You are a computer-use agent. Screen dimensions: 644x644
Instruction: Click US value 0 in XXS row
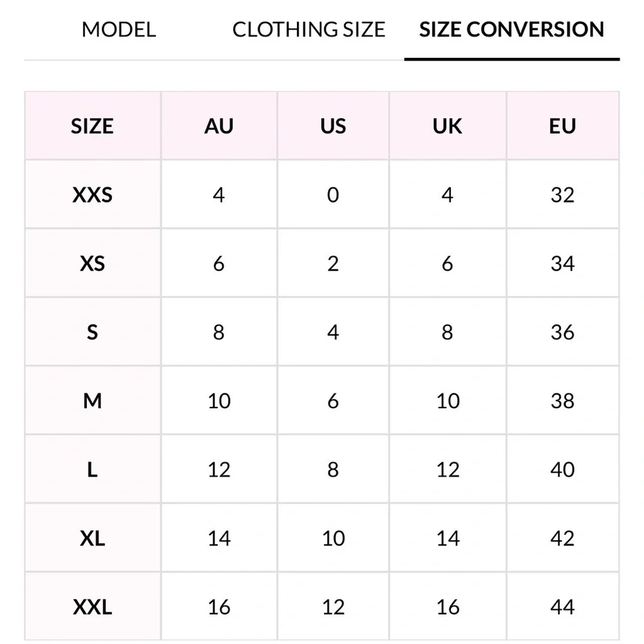tap(333, 194)
